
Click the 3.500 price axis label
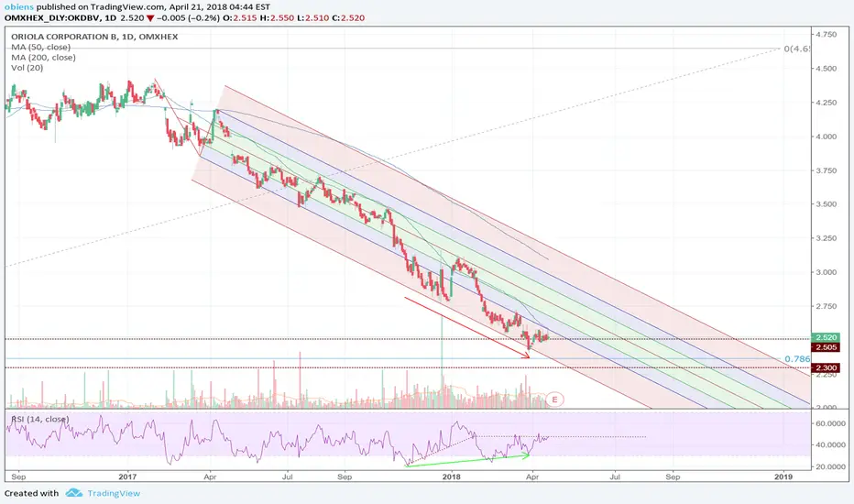(827, 204)
